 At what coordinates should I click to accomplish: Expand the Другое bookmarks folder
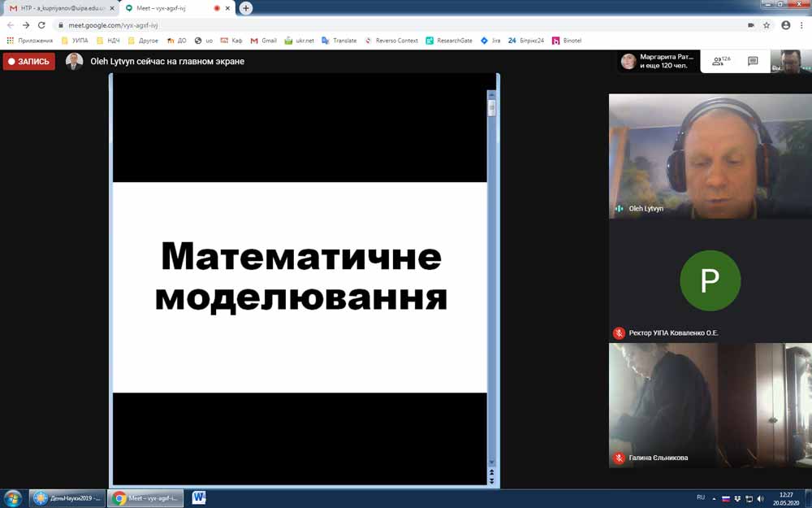click(142, 41)
